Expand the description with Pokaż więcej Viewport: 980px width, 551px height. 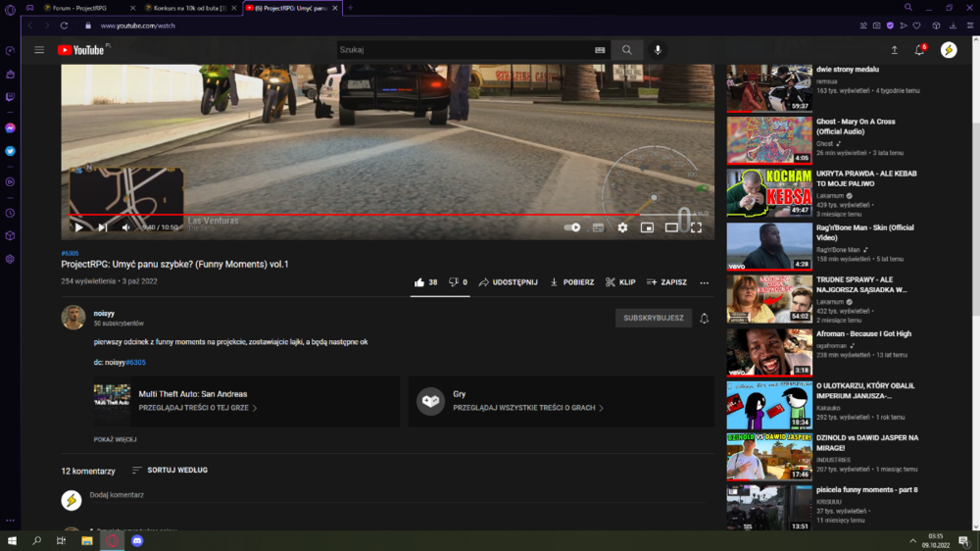click(x=115, y=439)
